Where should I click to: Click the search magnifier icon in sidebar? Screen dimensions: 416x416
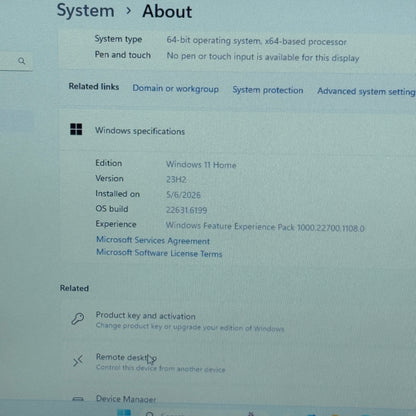(22, 61)
